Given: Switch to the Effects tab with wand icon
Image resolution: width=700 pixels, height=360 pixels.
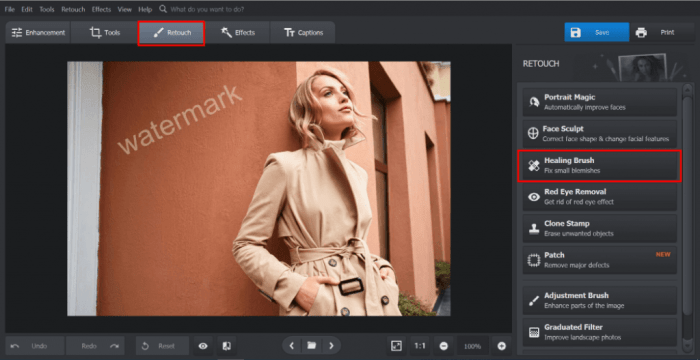Looking at the screenshot, I should pos(238,33).
